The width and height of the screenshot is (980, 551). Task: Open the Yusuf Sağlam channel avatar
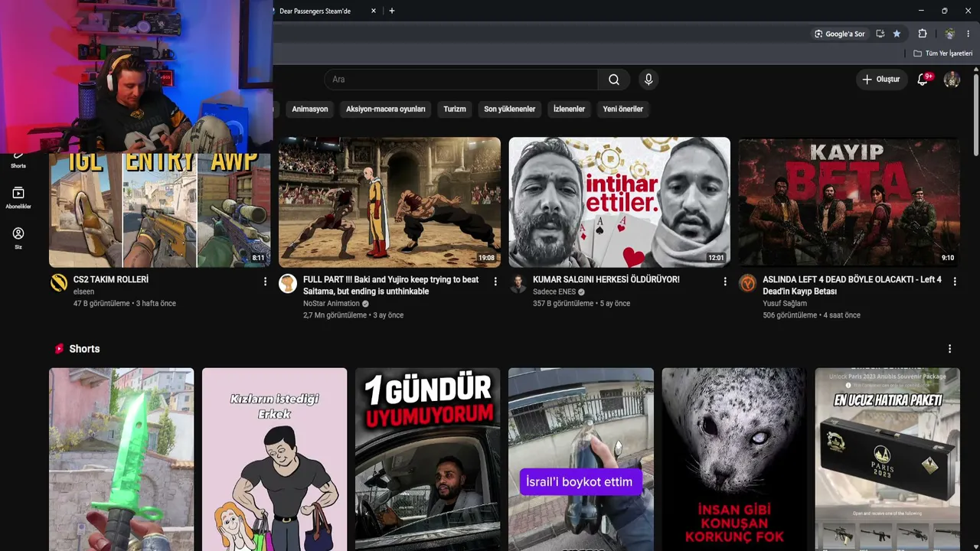coord(747,283)
